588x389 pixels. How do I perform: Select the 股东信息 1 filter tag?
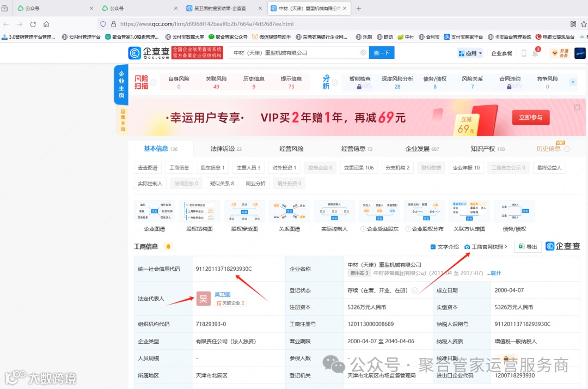click(x=213, y=168)
